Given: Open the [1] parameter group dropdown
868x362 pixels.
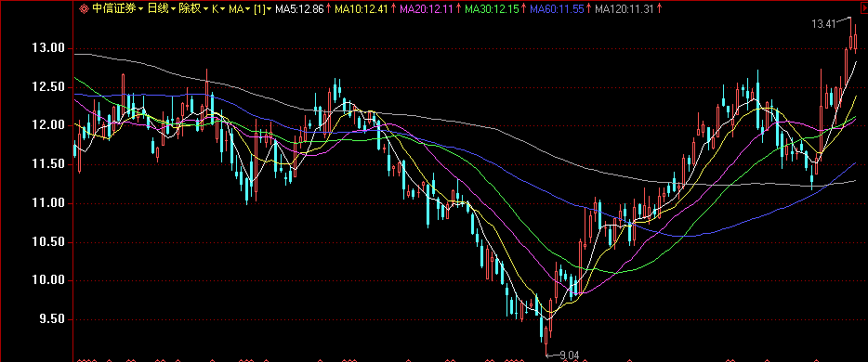Looking at the screenshot, I should (263, 9).
